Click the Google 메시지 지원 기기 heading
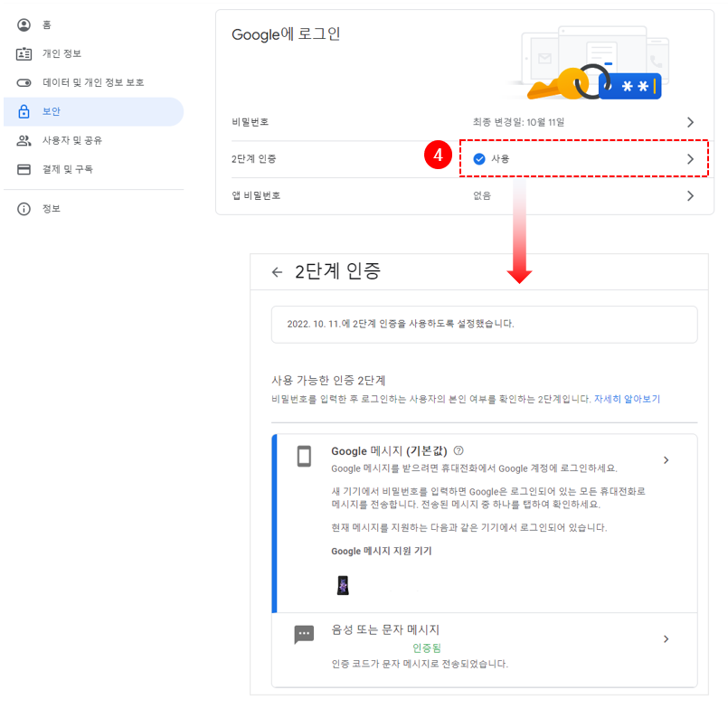728x709 pixels. pyautogui.click(x=381, y=551)
